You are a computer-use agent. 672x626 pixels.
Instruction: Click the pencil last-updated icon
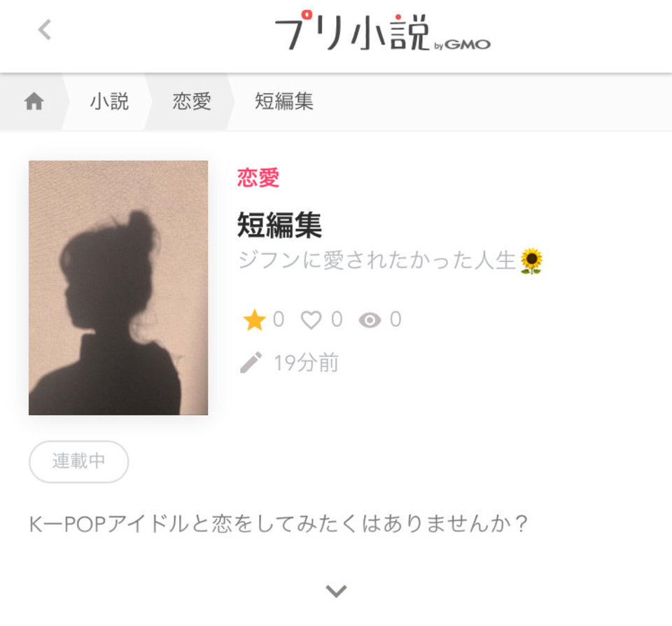click(251, 363)
